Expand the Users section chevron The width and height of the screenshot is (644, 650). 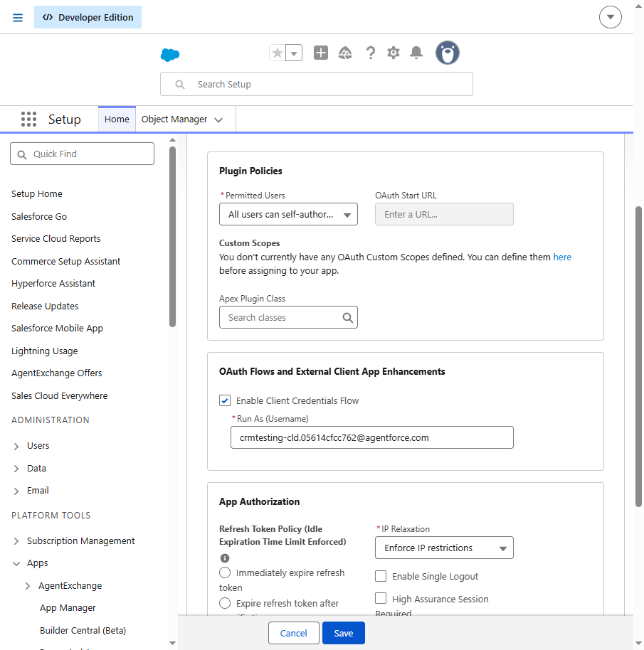click(x=16, y=446)
